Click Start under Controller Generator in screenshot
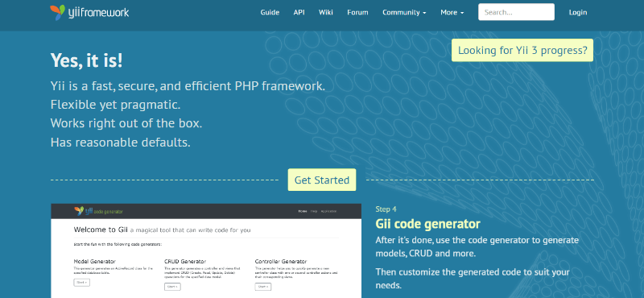The image size is (644, 298). pos(263,287)
